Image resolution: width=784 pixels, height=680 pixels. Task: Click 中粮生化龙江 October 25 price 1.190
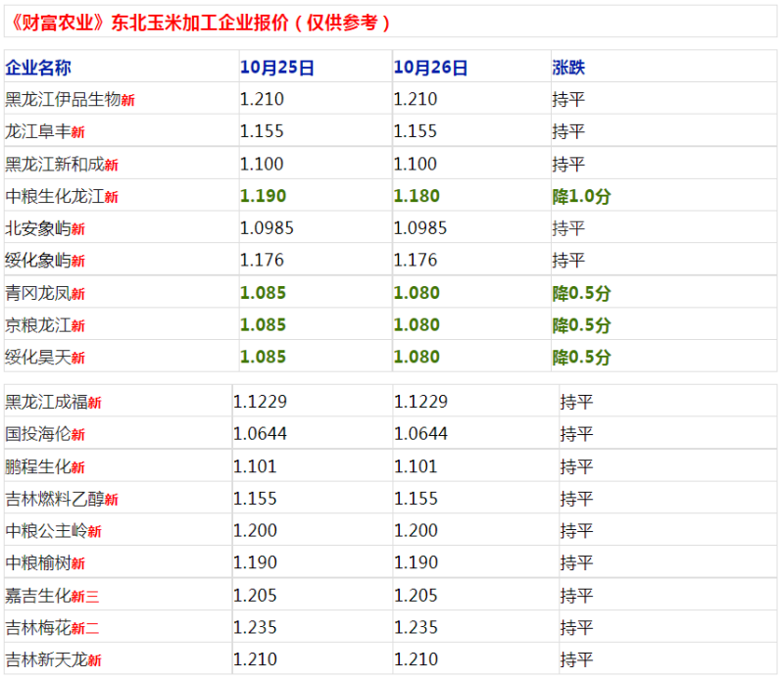(263, 196)
